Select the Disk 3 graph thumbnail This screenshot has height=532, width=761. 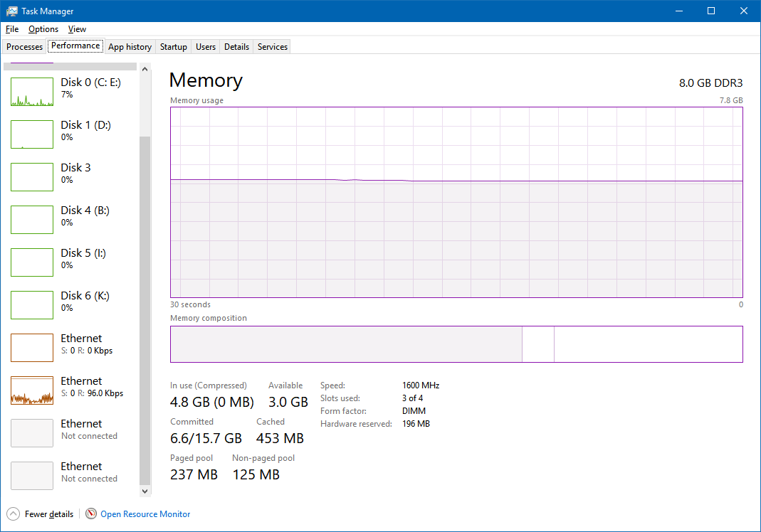[x=32, y=177]
